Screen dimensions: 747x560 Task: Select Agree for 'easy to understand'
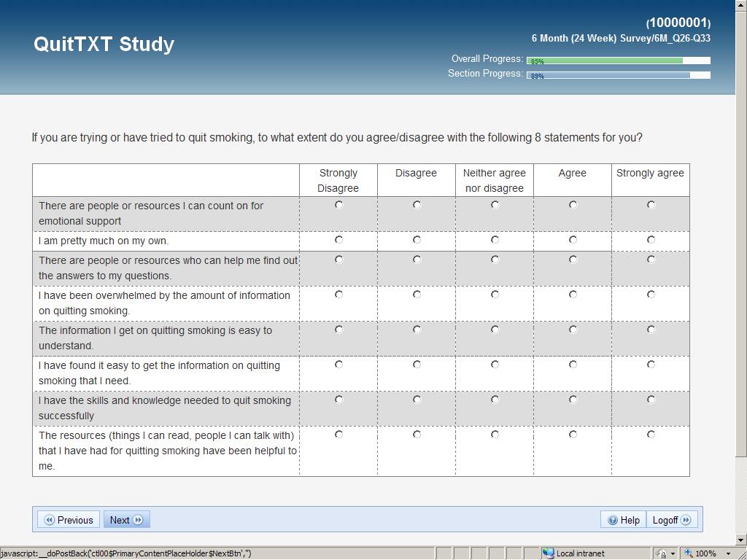pos(573,330)
